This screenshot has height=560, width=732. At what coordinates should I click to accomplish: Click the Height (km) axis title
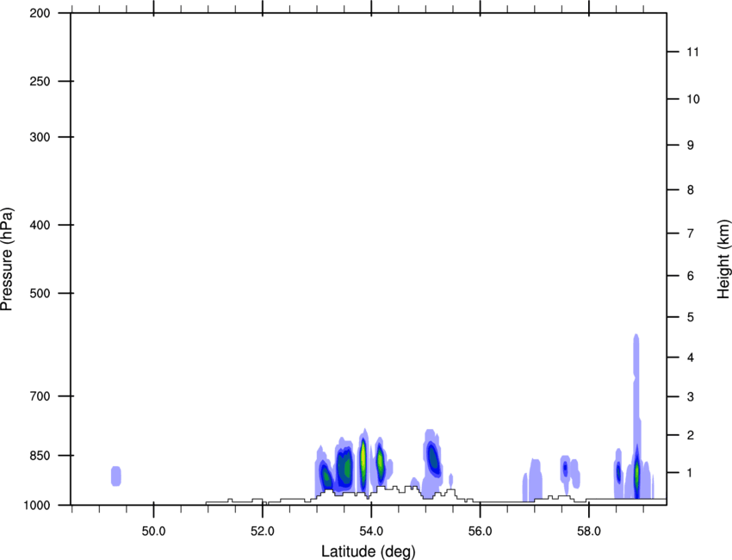coord(723,258)
